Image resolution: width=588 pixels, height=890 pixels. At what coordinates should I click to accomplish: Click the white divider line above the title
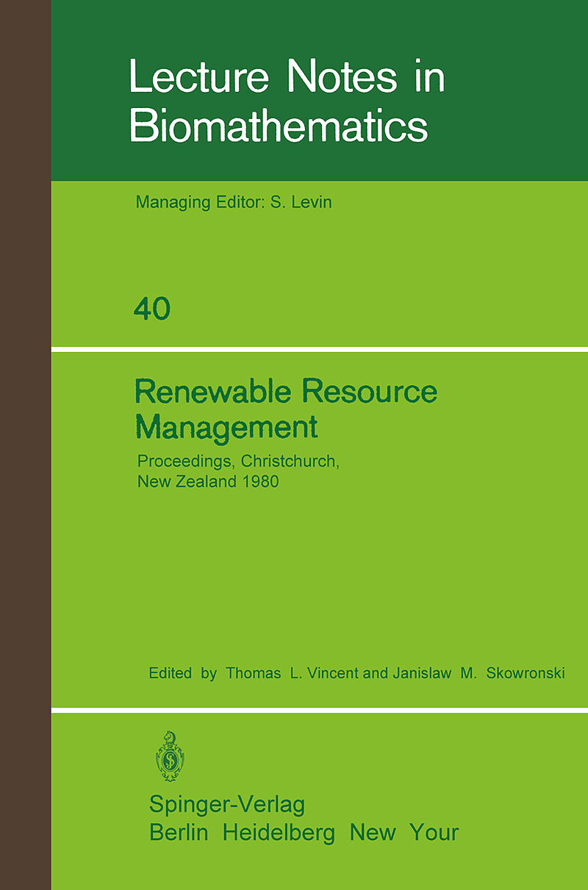pos(319,349)
